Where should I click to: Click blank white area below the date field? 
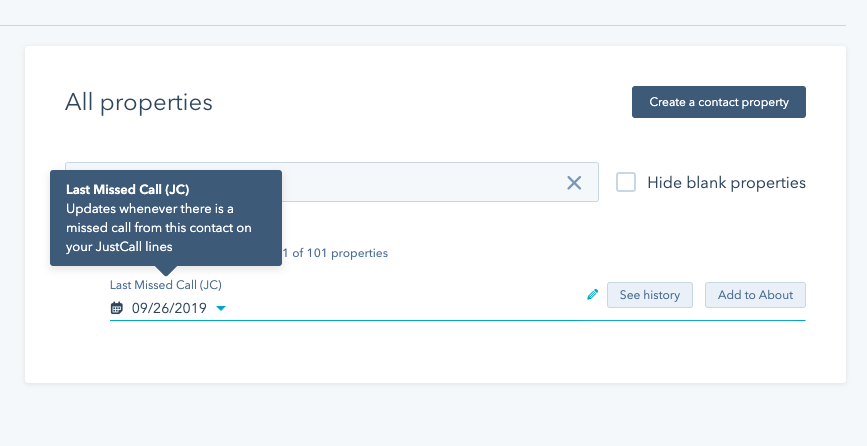[x=435, y=351]
